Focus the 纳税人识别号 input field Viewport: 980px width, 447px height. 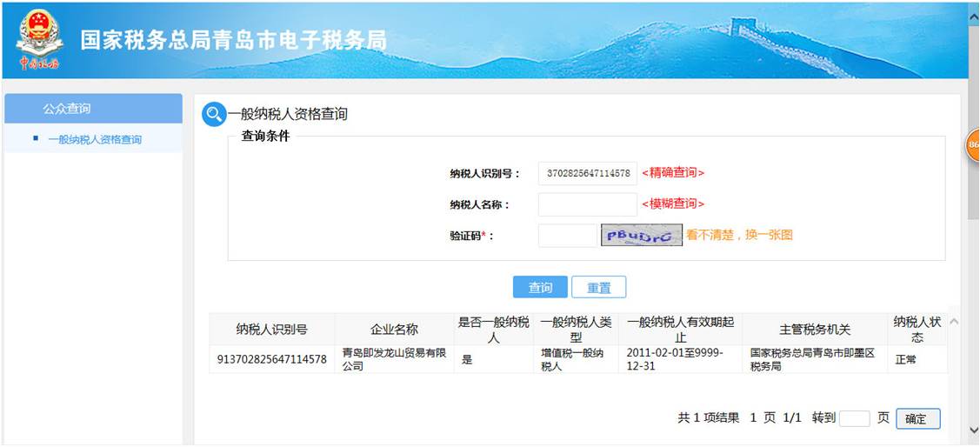(587, 173)
